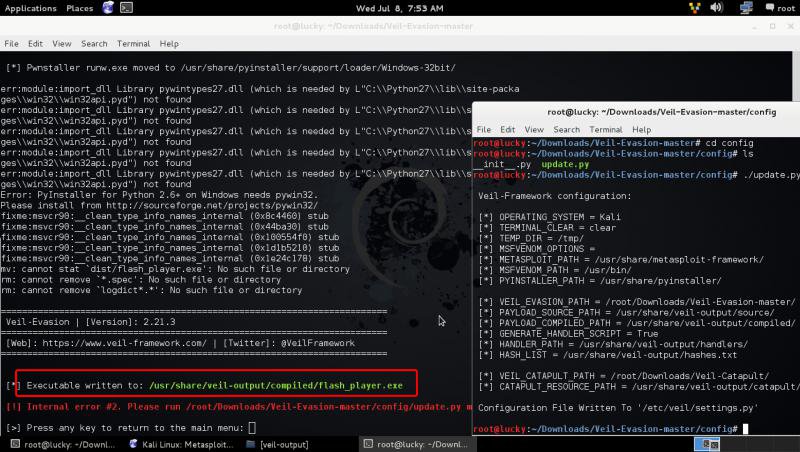
Task: Click the 'TEMP_DIR = /tmp/' line
Action: click(531, 238)
